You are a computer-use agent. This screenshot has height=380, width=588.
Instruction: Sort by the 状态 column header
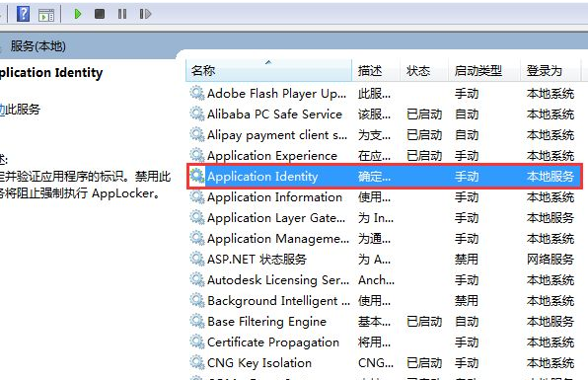click(x=424, y=70)
